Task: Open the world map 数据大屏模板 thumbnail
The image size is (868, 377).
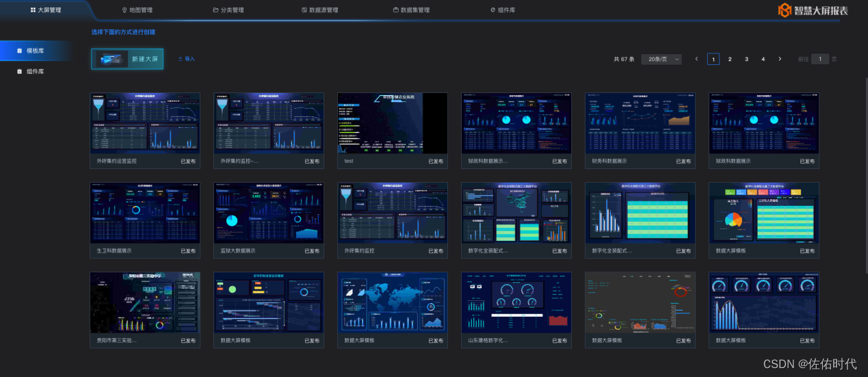Action: 393,302
